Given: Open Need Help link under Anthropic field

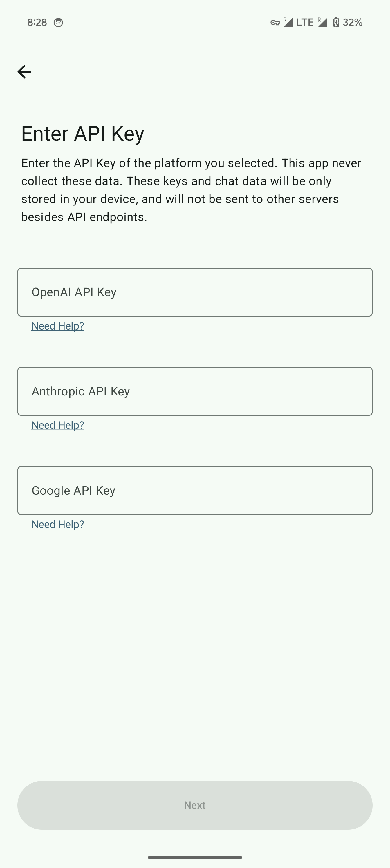Looking at the screenshot, I should 58,425.
